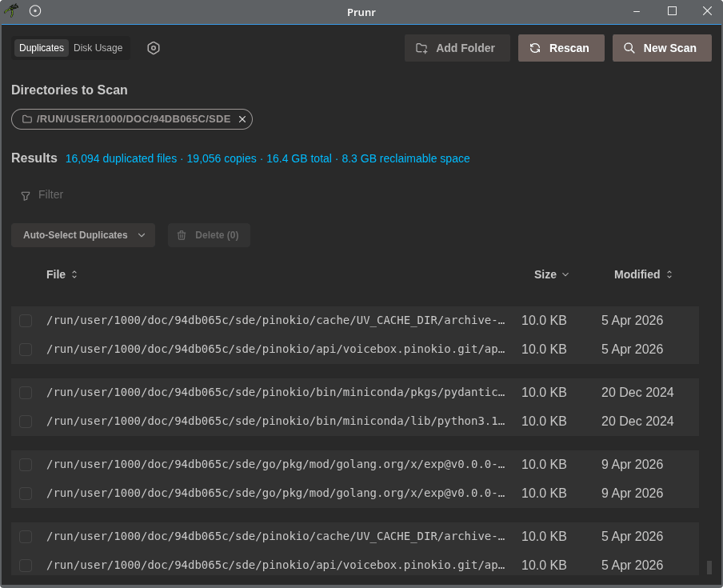Remove the scan directory with the X icon

(242, 119)
